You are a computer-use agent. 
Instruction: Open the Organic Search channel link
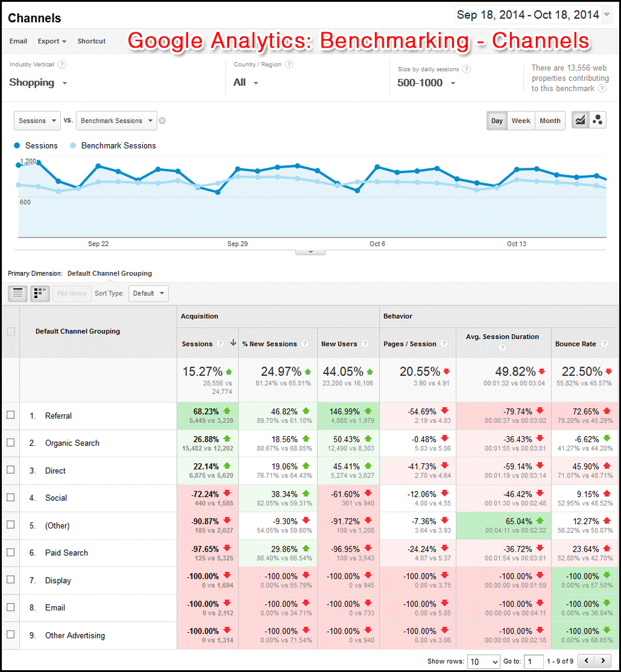pos(72,443)
